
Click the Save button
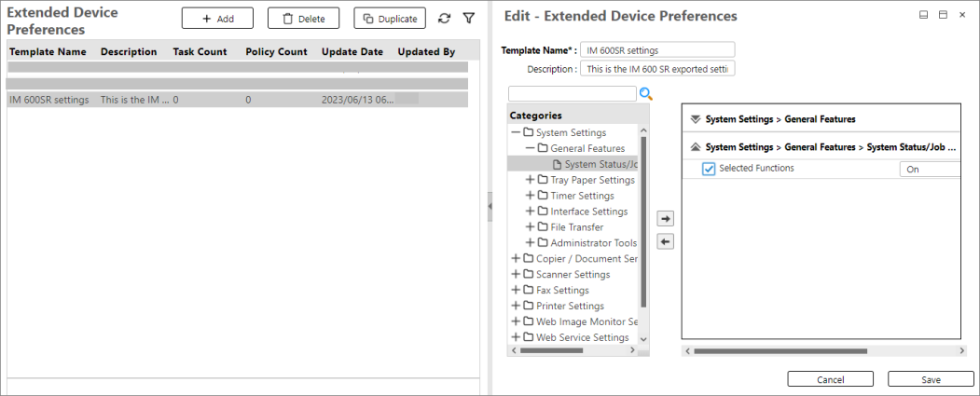point(931,379)
